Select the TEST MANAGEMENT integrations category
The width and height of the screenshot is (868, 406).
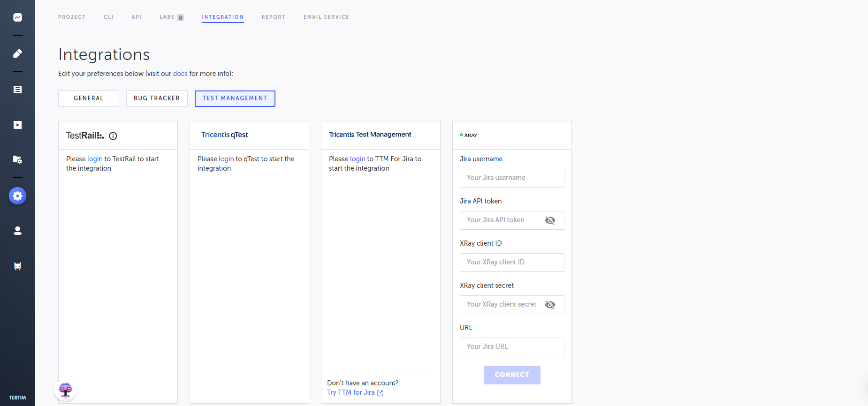(x=235, y=98)
